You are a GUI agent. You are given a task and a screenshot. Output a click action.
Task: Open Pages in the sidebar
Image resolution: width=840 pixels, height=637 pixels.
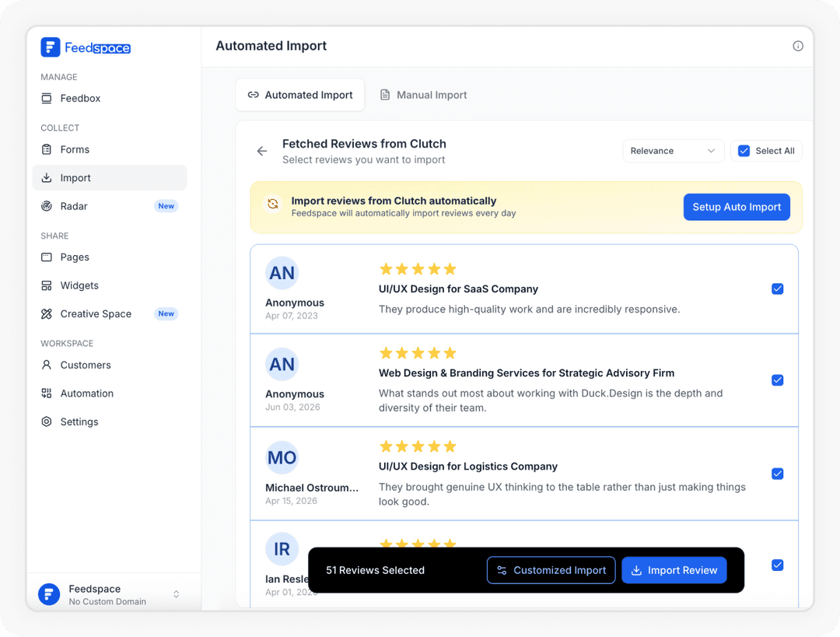coord(110,257)
